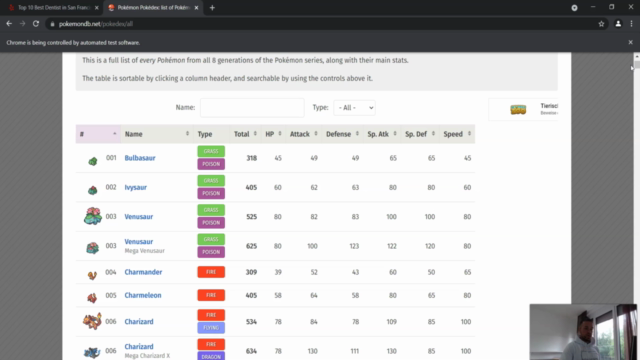This screenshot has width=640, height=360.
Task: Sort the table by Speed column
Action: pos(457,134)
